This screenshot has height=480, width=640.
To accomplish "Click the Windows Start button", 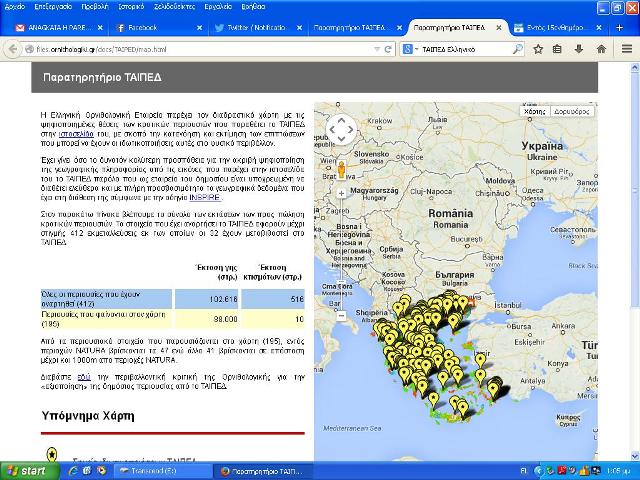I will click(27, 470).
